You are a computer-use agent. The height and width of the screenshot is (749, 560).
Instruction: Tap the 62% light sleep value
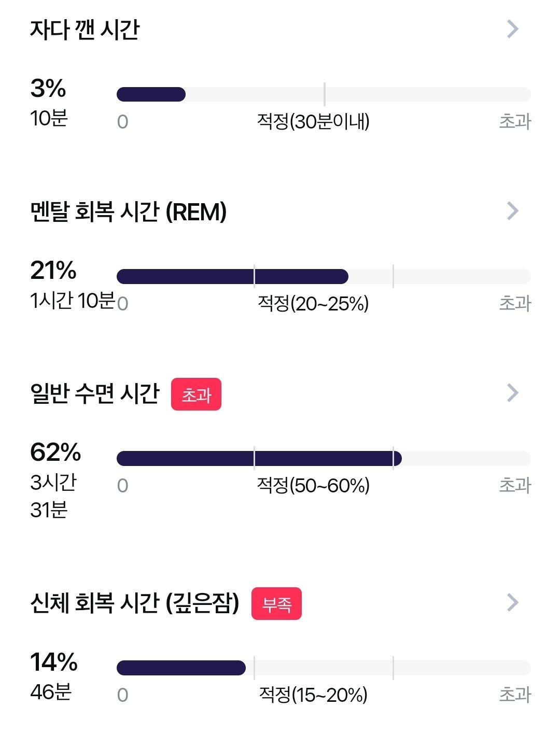pos(55,452)
